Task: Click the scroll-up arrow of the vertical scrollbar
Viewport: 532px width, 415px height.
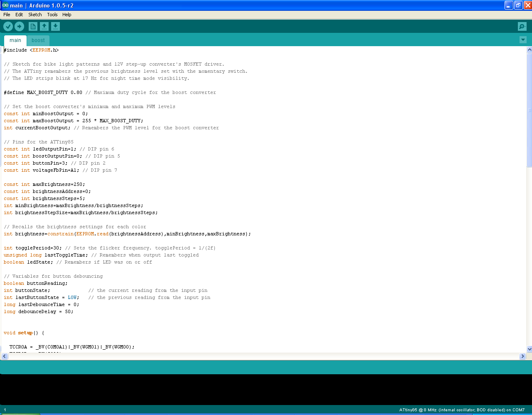Action: (528, 49)
